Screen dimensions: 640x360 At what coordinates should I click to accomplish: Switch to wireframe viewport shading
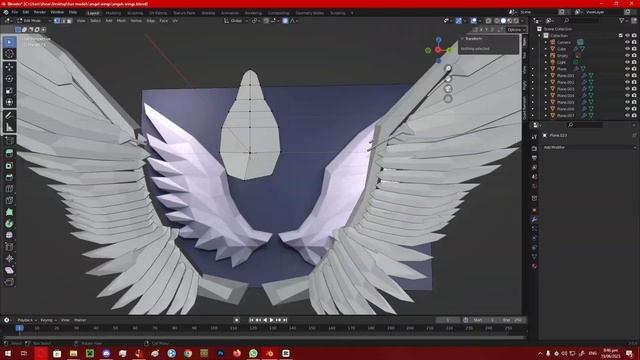coord(497,20)
